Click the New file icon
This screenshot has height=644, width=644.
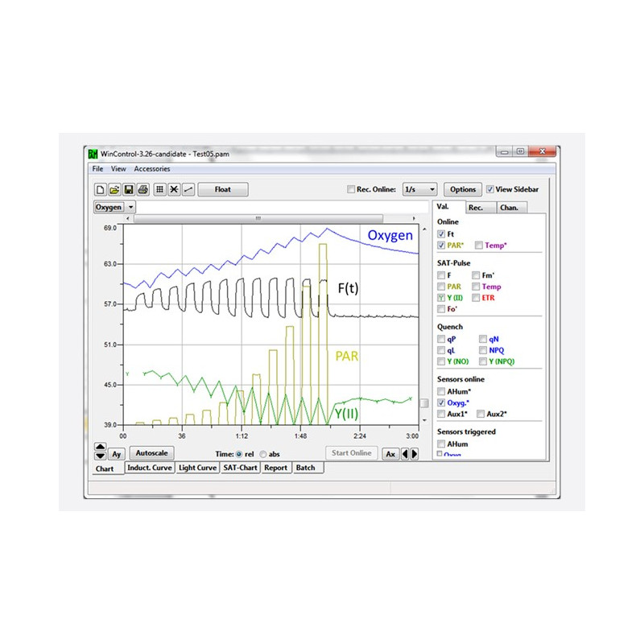pos(101,190)
